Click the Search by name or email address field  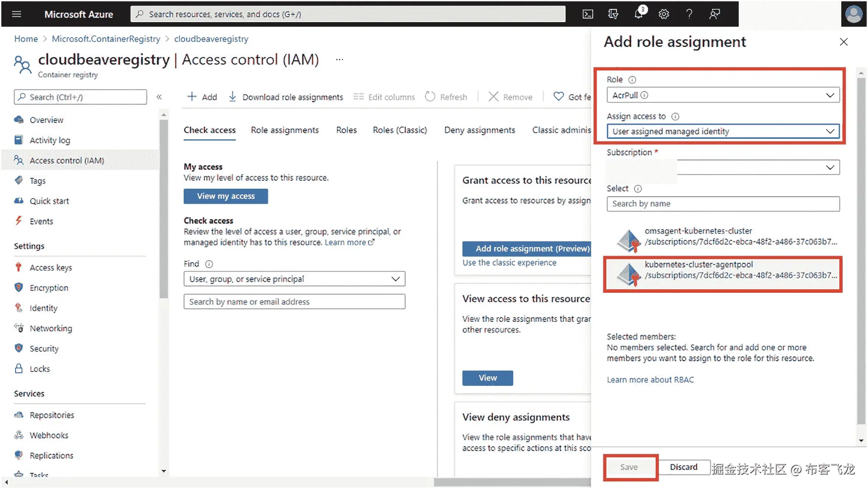tap(294, 301)
